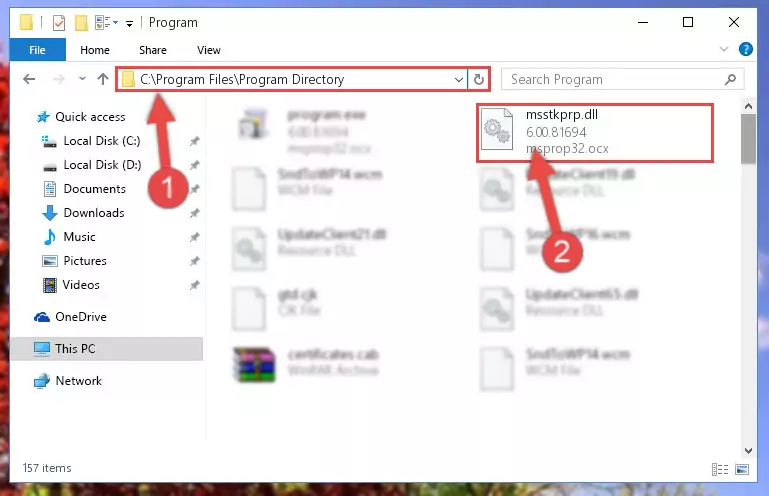Select the UpdateClient65.dll file
This screenshot has width=769, height=496.
[559, 309]
